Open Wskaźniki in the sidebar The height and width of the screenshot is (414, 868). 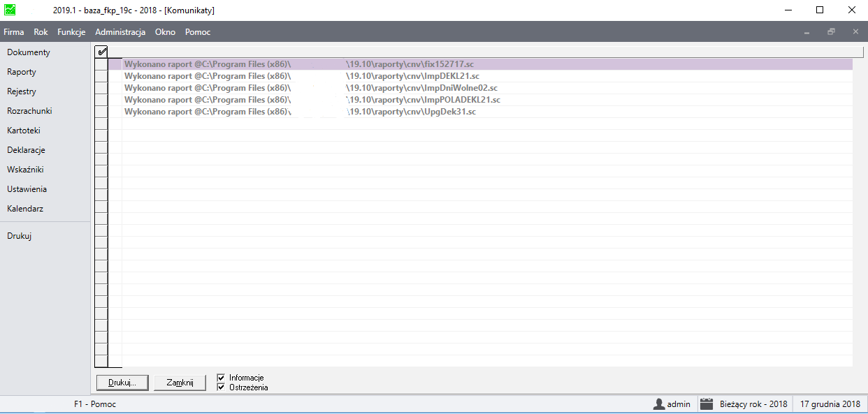coord(25,170)
